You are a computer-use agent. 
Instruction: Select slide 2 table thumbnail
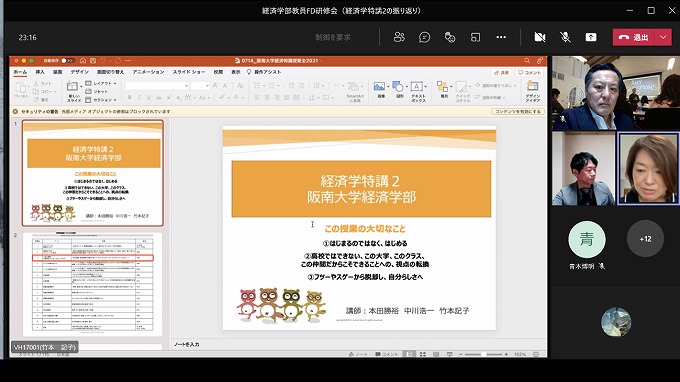pos(92,284)
